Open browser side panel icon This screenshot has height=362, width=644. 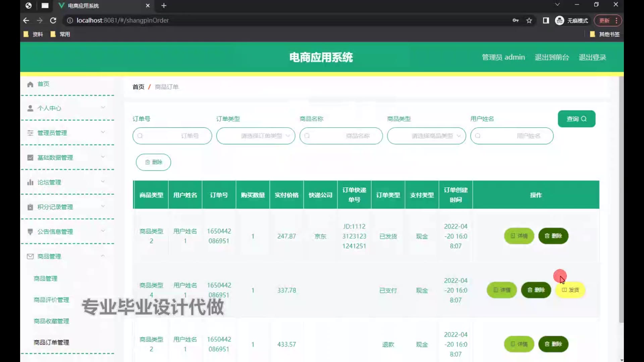(x=546, y=20)
